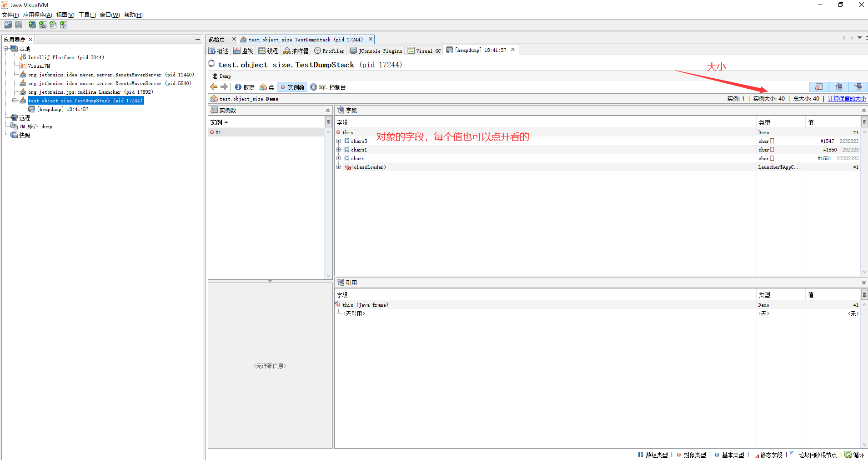
Task: Click the Add JMX Connection toolbar icon
Action: pyautogui.click(x=43, y=25)
